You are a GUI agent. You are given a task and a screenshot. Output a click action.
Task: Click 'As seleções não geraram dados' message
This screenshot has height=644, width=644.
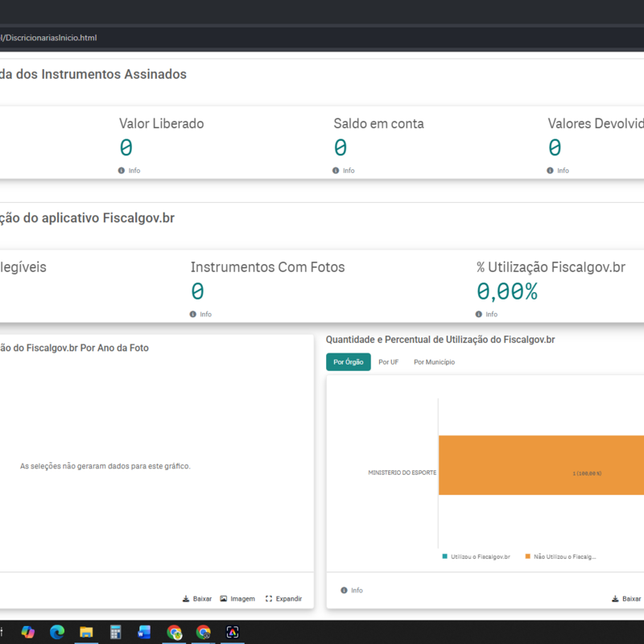[x=105, y=466]
